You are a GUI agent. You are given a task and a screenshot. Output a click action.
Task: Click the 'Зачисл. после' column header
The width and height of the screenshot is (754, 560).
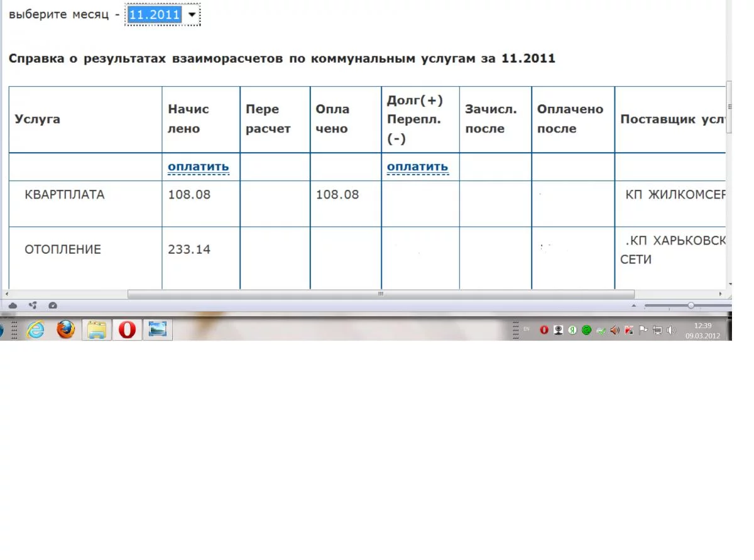click(x=496, y=119)
